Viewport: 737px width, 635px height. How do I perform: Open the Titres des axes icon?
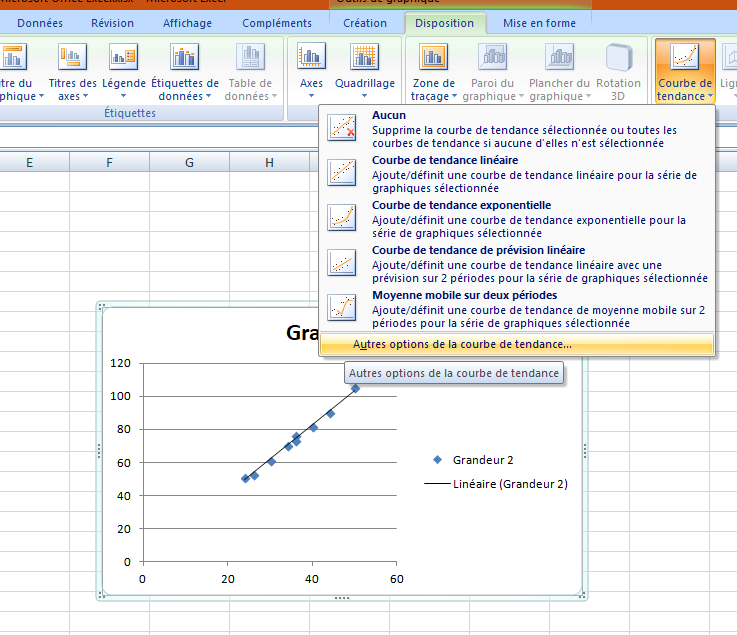(72, 57)
